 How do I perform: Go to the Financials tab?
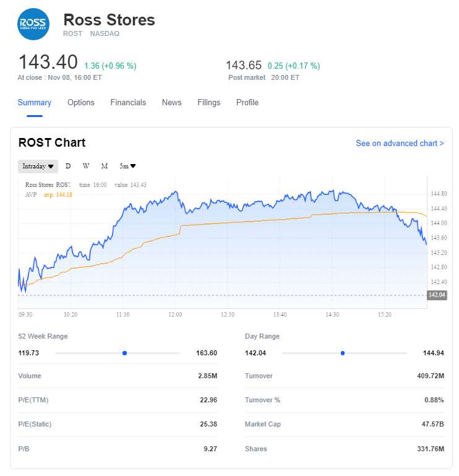[128, 103]
